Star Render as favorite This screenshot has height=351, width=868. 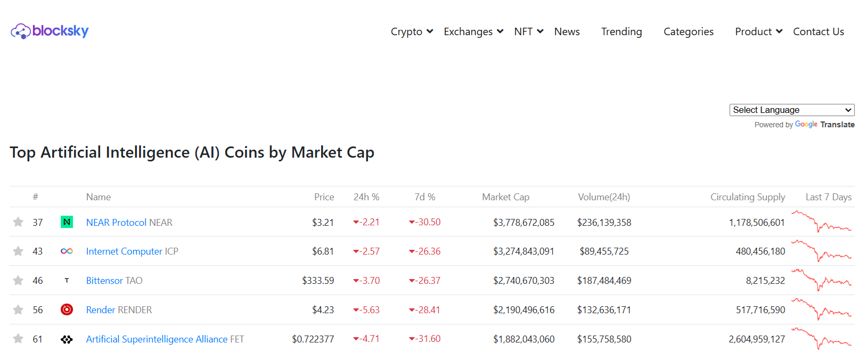pos(18,309)
